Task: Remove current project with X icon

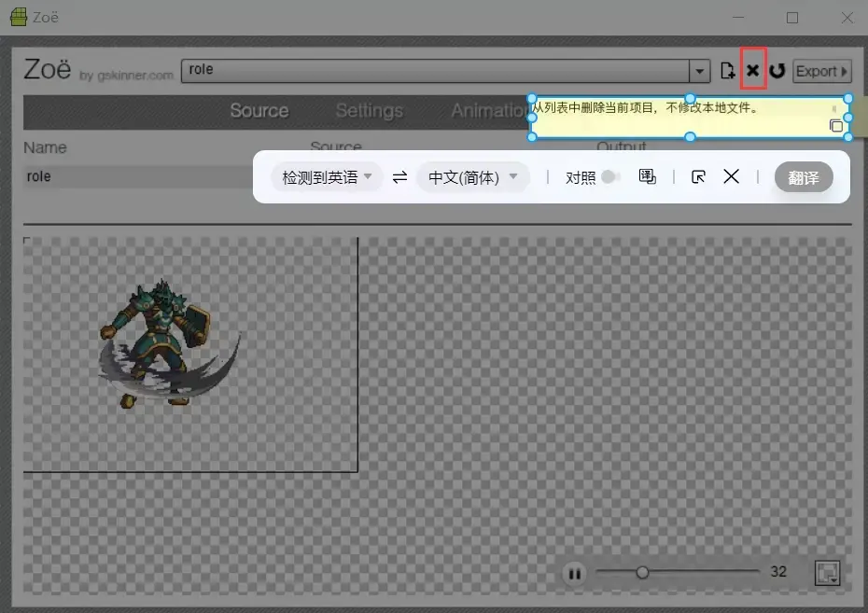Action: (x=753, y=70)
